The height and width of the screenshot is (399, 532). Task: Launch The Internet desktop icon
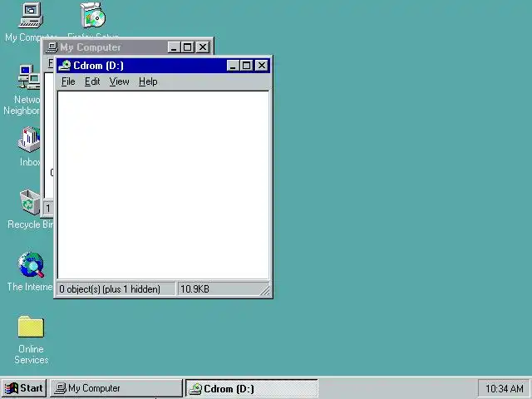point(32,265)
